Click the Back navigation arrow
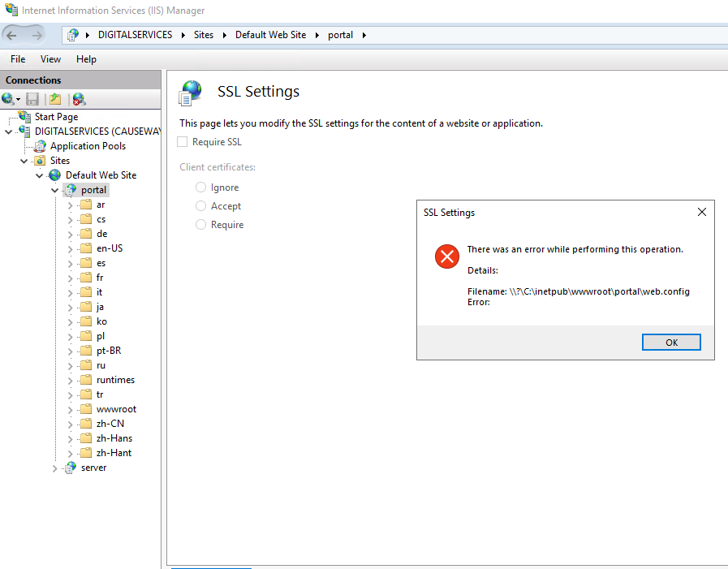The width and height of the screenshot is (728, 569). 11,35
